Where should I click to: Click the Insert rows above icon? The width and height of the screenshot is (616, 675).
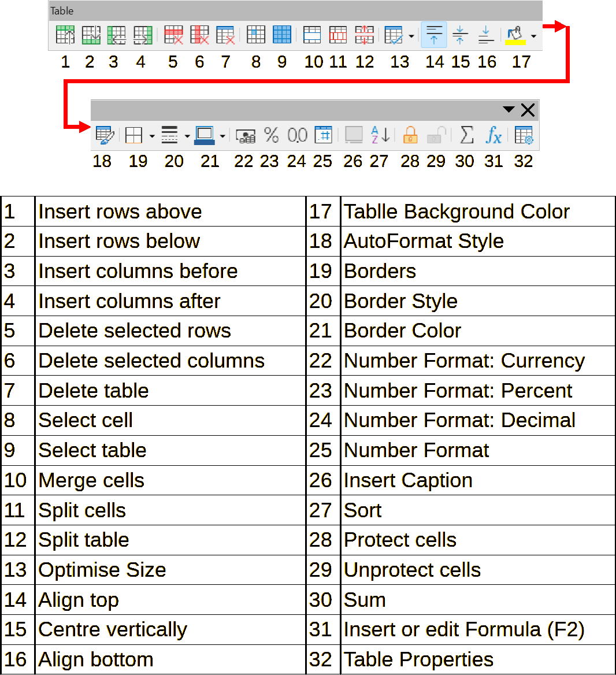(x=65, y=35)
